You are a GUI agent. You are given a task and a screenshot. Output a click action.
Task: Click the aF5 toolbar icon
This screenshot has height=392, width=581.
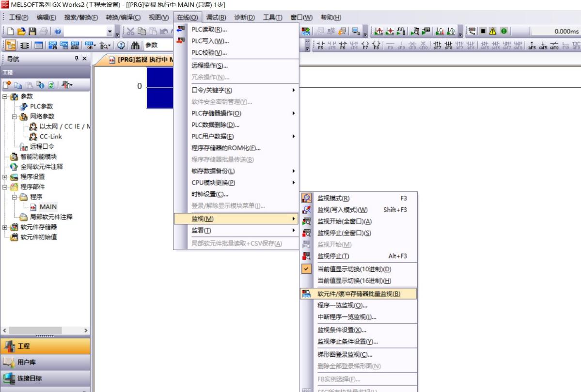(x=532, y=45)
